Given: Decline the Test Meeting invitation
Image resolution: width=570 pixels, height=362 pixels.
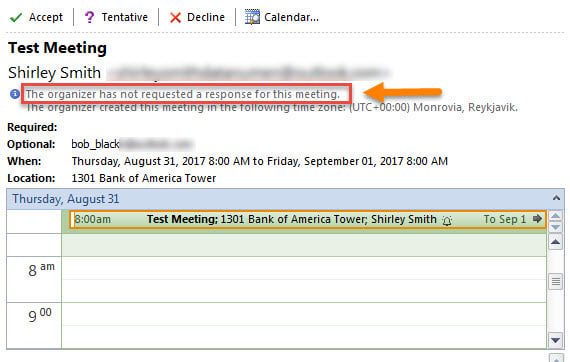Looking at the screenshot, I should 197,17.
